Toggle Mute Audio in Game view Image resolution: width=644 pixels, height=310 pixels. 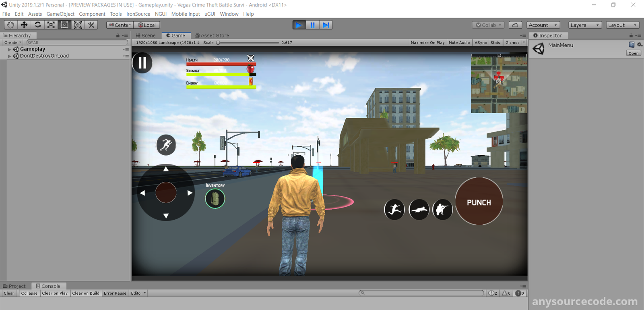click(459, 43)
